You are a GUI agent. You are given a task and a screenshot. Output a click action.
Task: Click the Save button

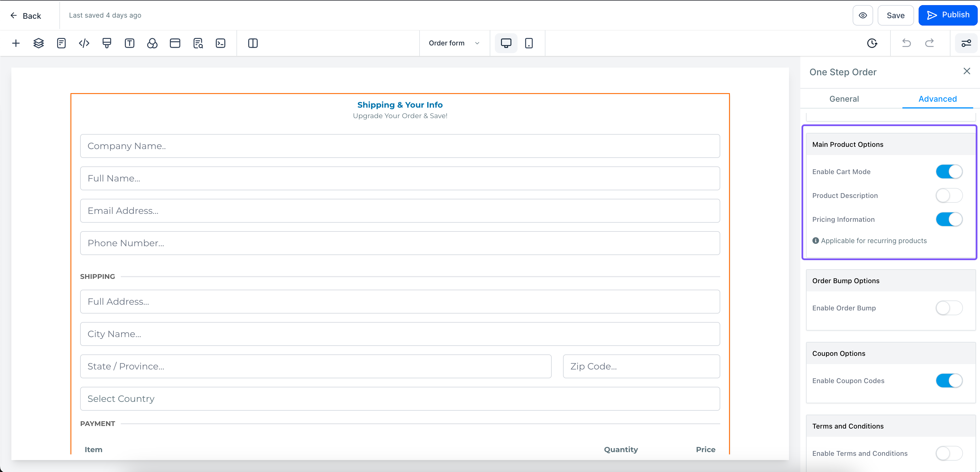coord(895,16)
